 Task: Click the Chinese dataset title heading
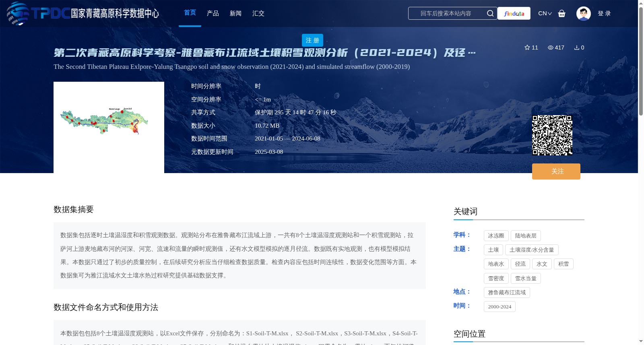click(264, 53)
